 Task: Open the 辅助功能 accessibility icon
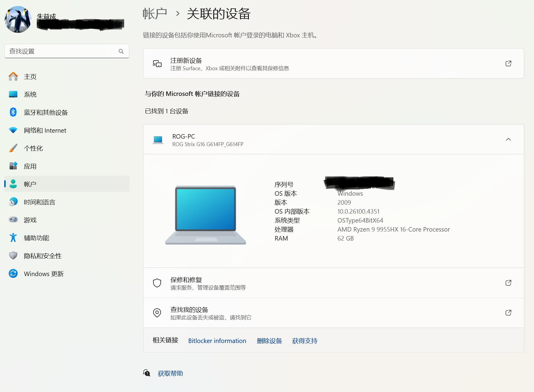point(13,238)
